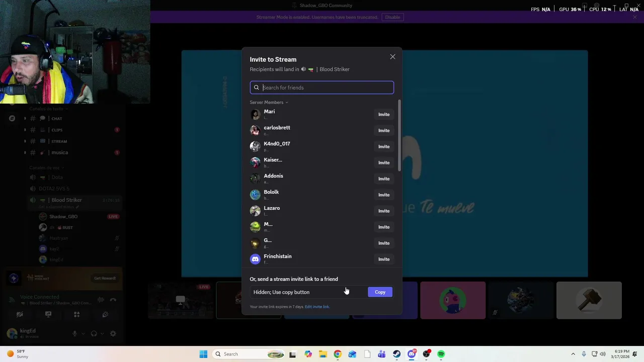Switch to Discord taskbar icon
644x362 pixels.
[412, 354]
